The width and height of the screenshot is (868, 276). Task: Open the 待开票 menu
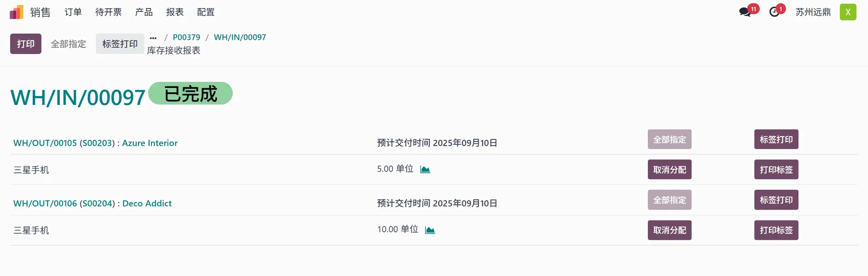(x=108, y=12)
